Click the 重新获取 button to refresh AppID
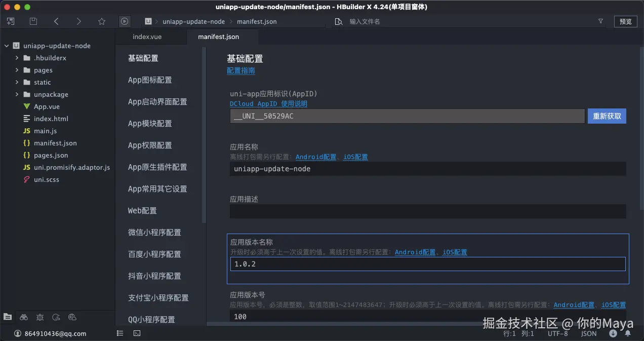 point(607,116)
